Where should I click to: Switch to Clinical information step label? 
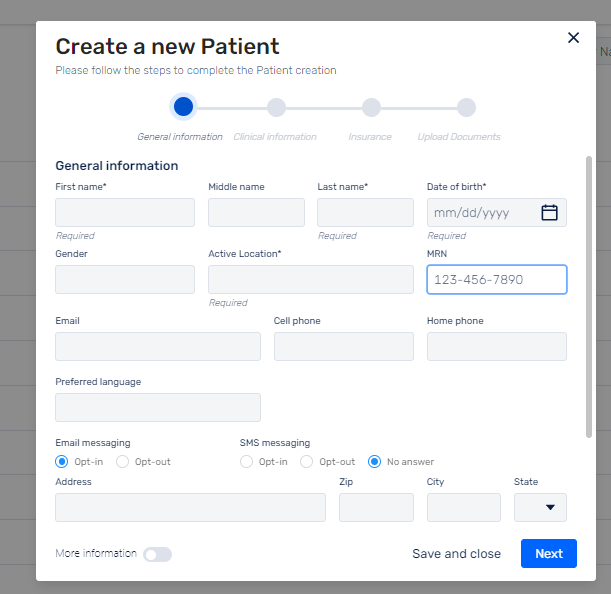pyautogui.click(x=275, y=137)
